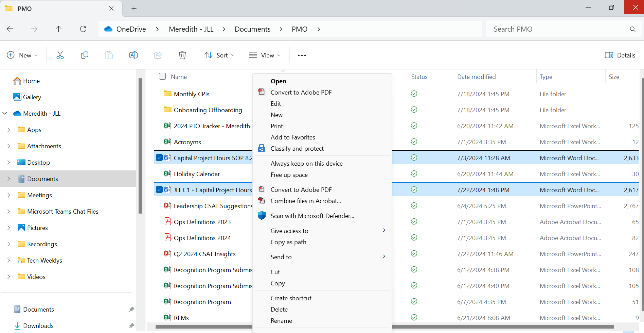644x333 pixels.
Task: Click the Type column header
Action: coord(546,77)
